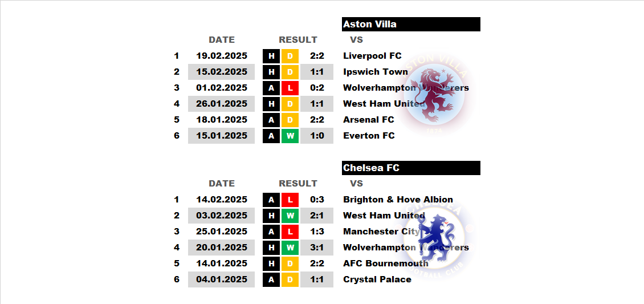Click the Chelsea FC club crest logo

click(x=436, y=238)
